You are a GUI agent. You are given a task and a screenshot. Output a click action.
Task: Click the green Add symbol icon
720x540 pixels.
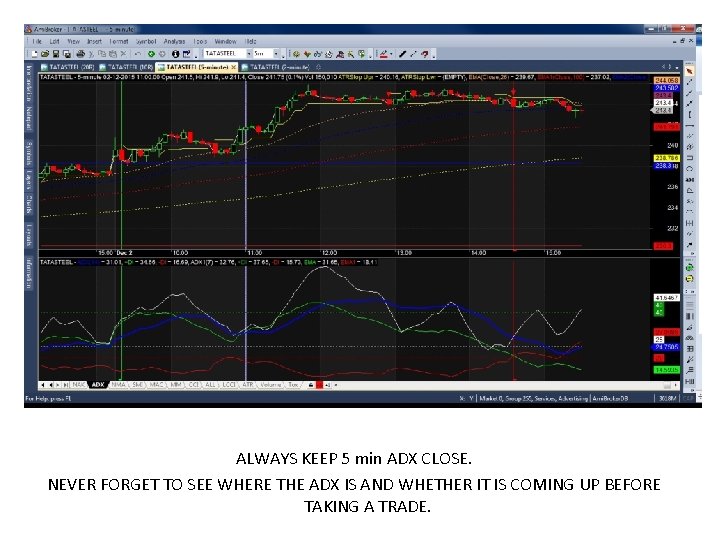point(152,54)
